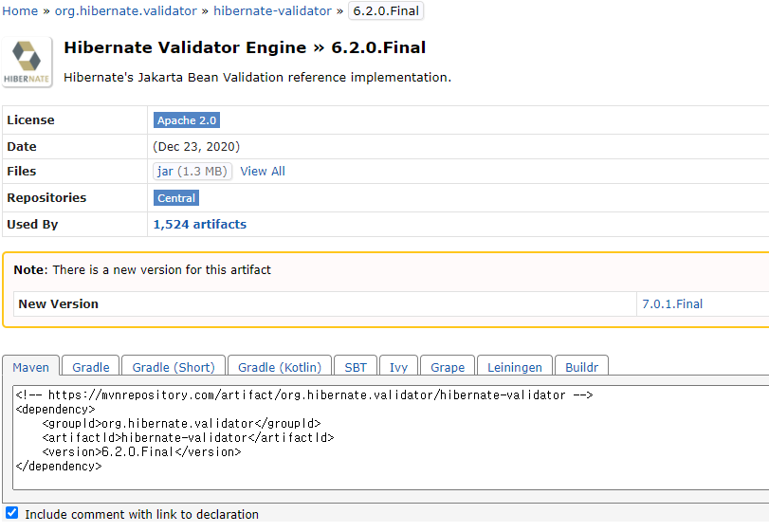Screen dimensions: 769x532
Task: Open hibernate-validator breadcrumb link
Action: point(272,10)
